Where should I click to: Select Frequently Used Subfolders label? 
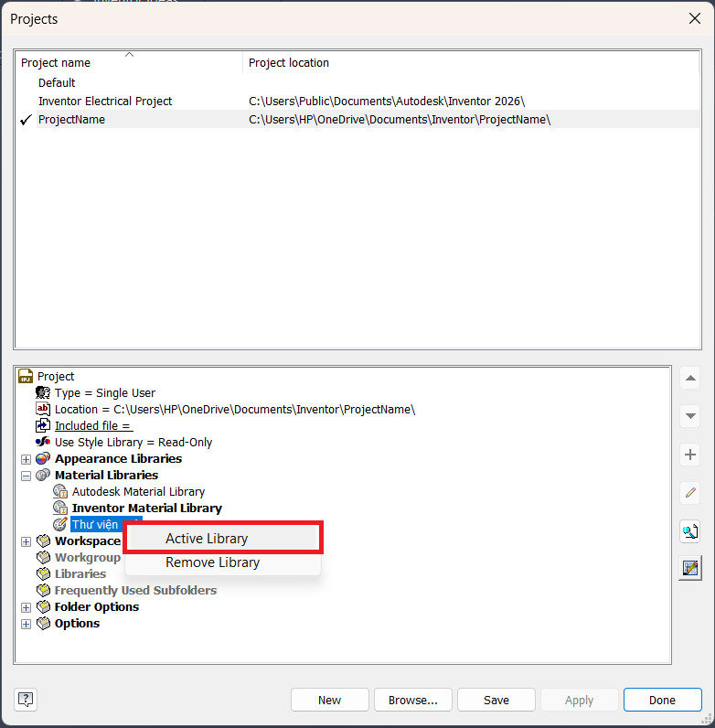[135, 590]
